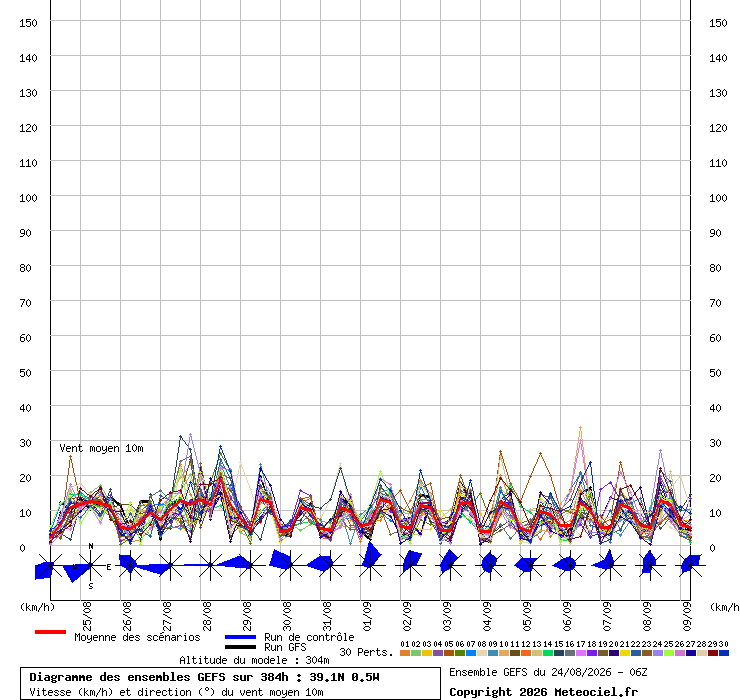This screenshot has width=740, height=700.
Task: Select perturbation 29 dark red swatch
Action: [x=713, y=653]
